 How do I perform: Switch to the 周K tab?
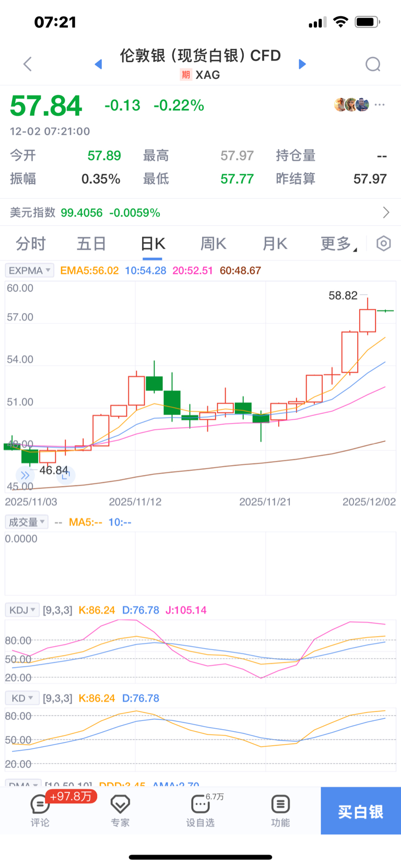(213, 244)
